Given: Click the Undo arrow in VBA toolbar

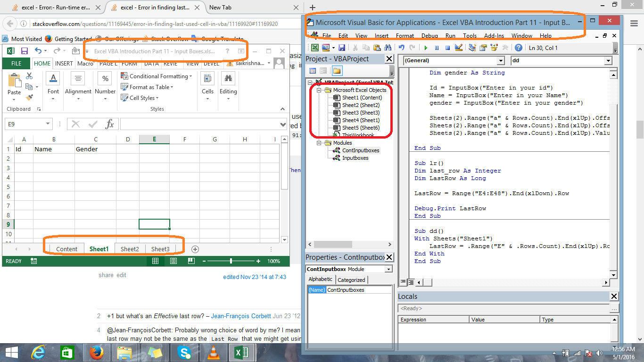Looking at the screenshot, I should click(x=401, y=48).
